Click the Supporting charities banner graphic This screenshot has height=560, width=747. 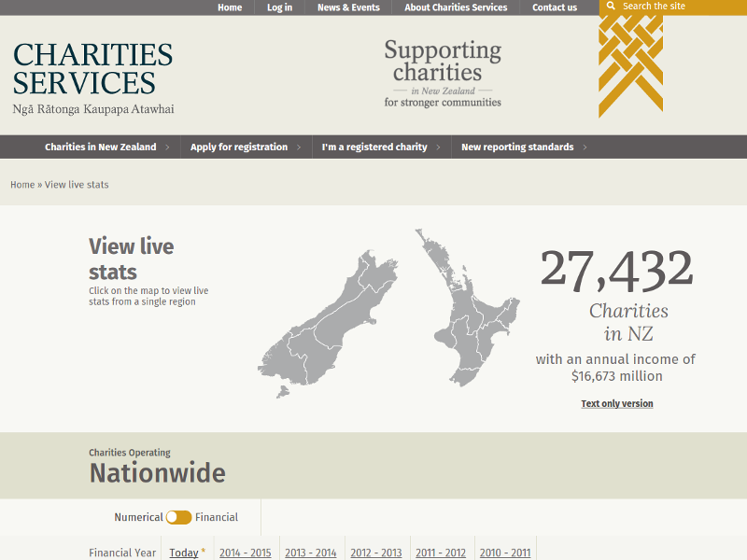click(443, 73)
